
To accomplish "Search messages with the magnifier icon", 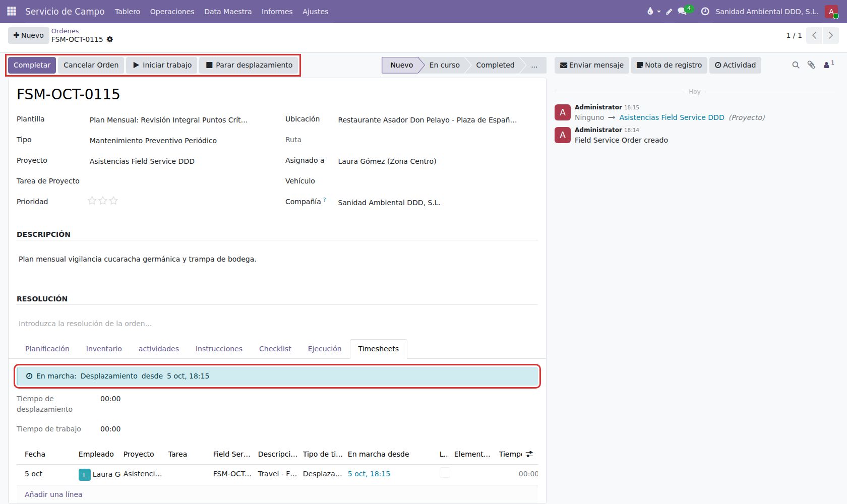I will tap(796, 65).
